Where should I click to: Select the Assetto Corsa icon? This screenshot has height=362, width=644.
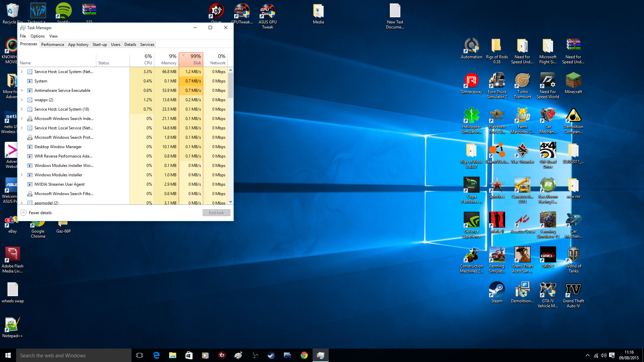tap(522, 223)
